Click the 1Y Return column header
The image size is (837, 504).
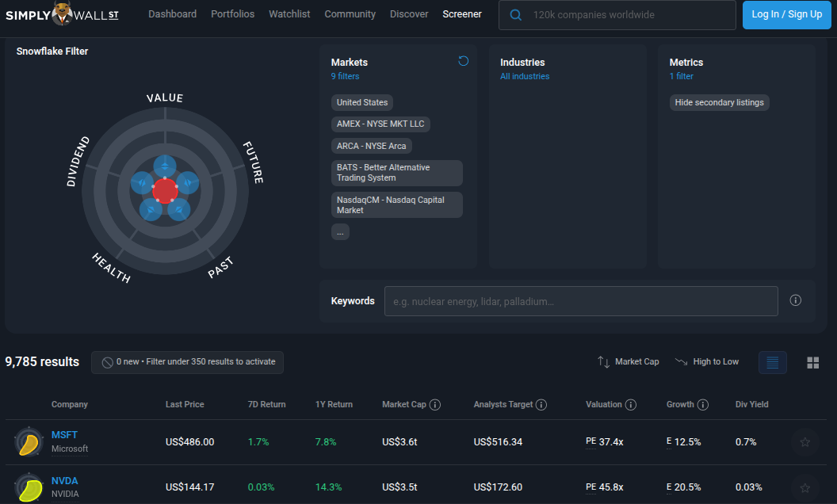(x=334, y=405)
